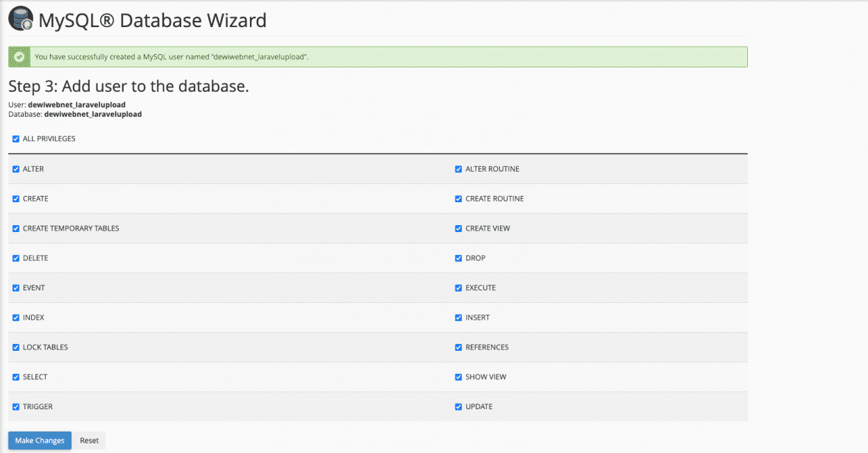Disable the DROP privilege checkbox
This screenshot has width=868, height=453.
pos(458,258)
